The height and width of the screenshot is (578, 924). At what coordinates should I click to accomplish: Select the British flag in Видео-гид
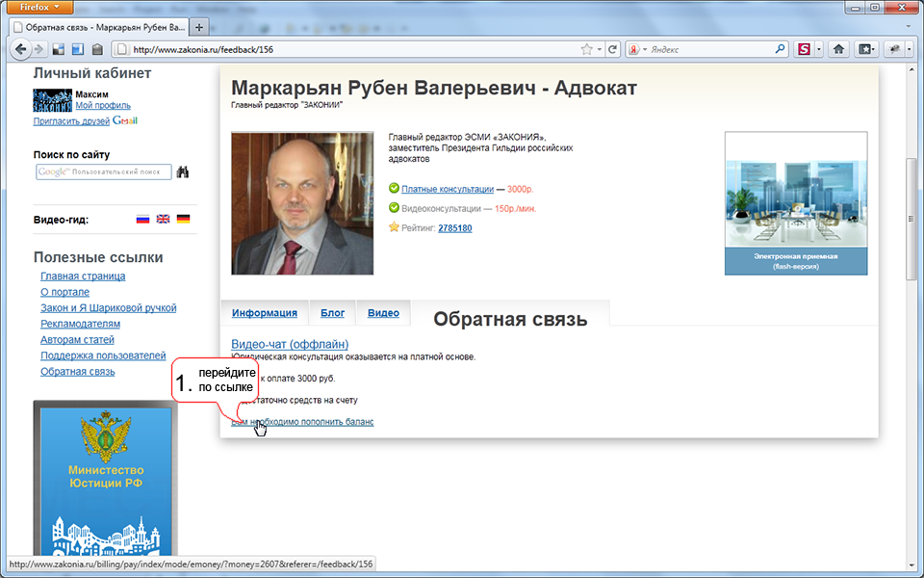(x=163, y=218)
